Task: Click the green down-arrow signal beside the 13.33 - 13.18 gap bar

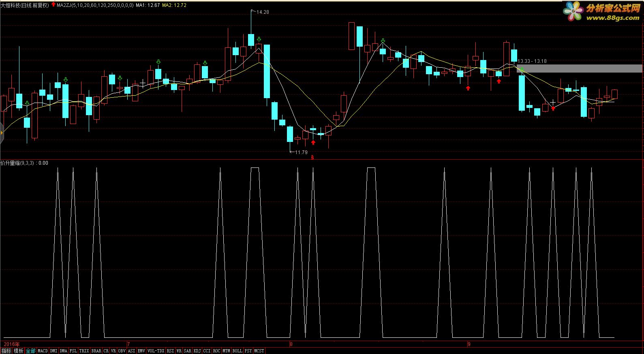Action: [x=522, y=70]
